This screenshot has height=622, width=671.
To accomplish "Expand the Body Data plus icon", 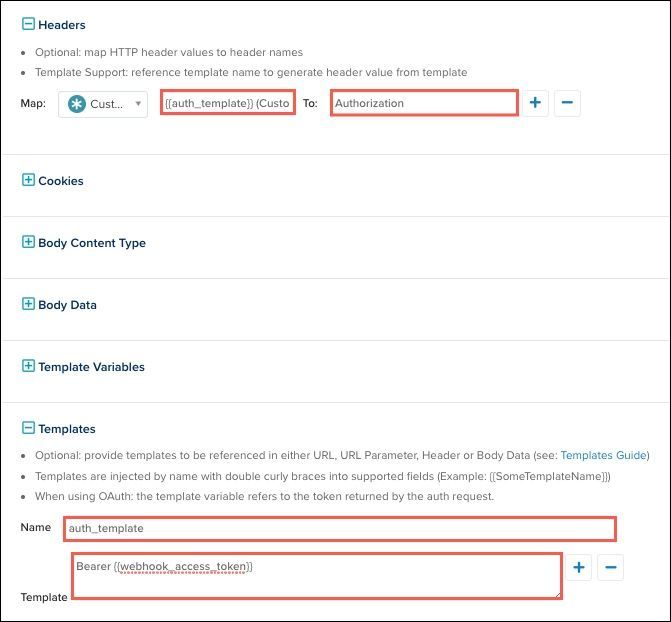I will tap(28, 305).
